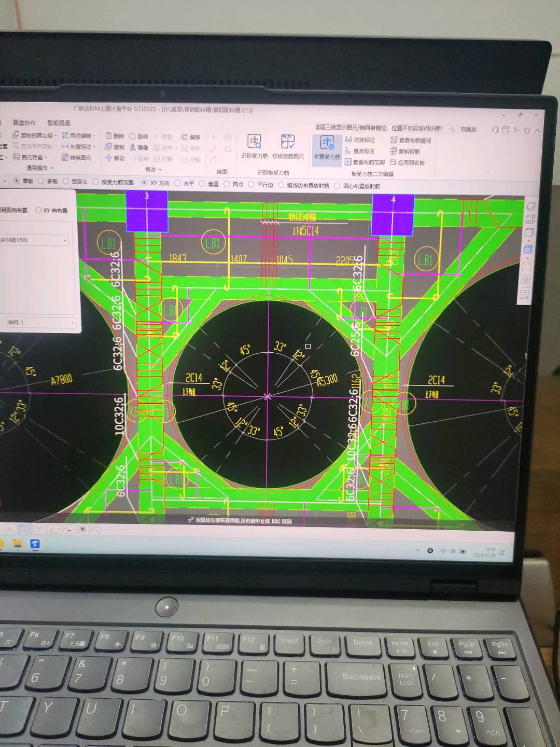560x747 pixels.
Task: Click the 移动 move tool
Action: coord(115,158)
